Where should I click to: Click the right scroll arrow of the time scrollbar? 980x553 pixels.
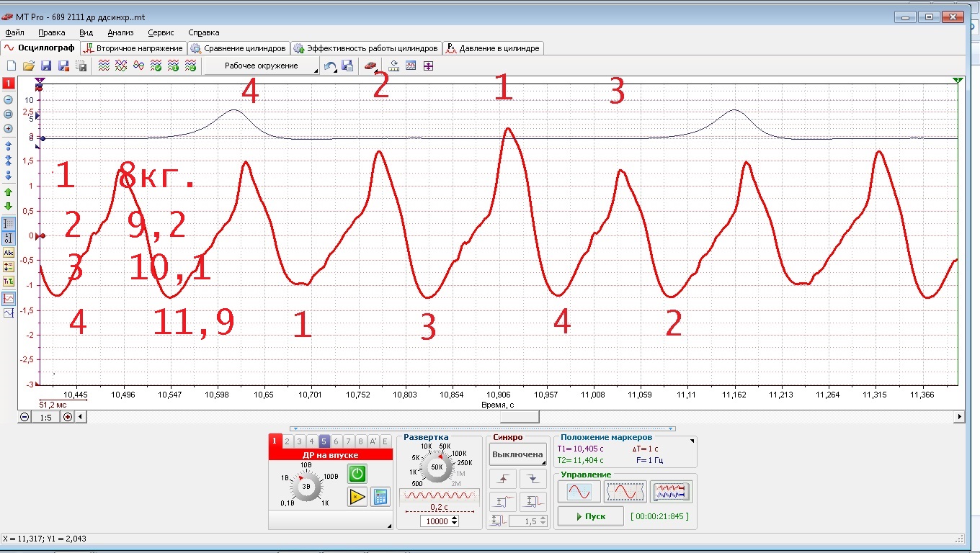pyautogui.click(x=959, y=417)
